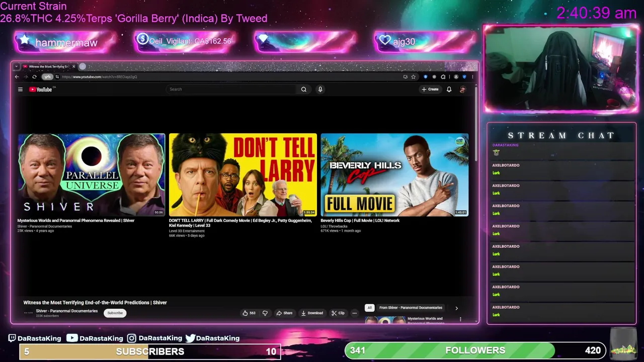644x362 pixels.
Task: Click the Followers progress bar
Action: click(475, 350)
